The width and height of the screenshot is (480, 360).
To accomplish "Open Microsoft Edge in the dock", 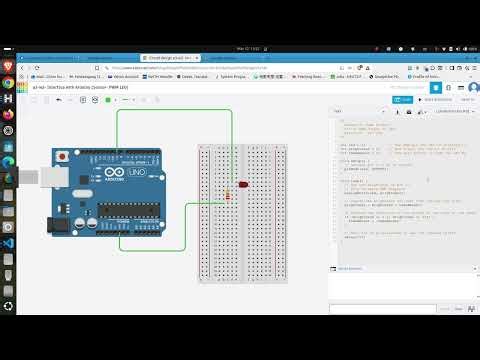I will (x=8, y=162).
